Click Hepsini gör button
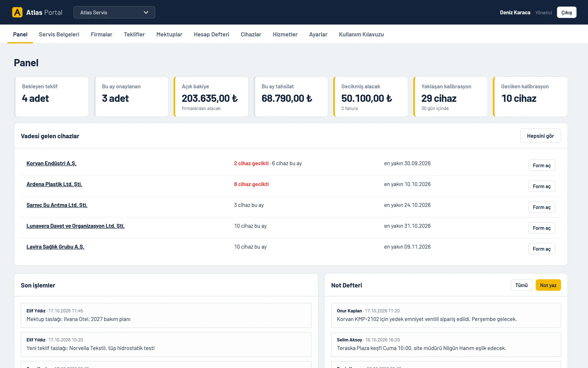Screen dimensions: 588x368 (x=540, y=136)
